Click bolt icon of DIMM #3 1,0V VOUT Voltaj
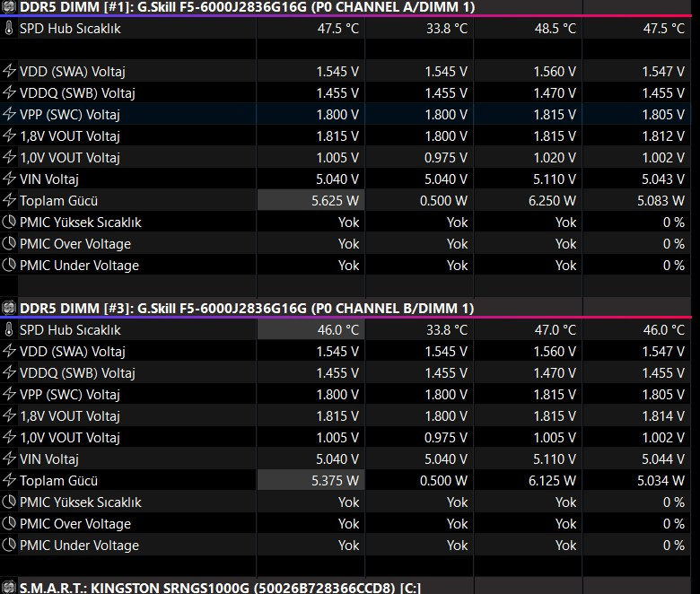 click(9, 437)
